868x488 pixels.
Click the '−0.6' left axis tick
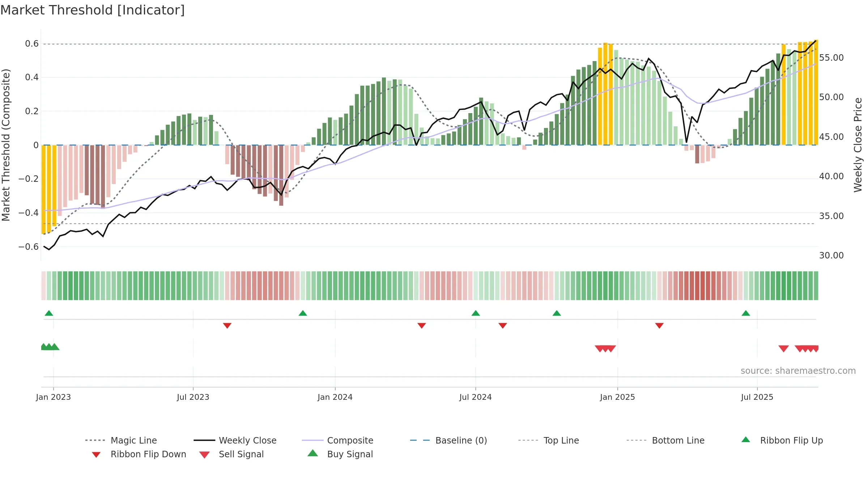tap(29, 247)
